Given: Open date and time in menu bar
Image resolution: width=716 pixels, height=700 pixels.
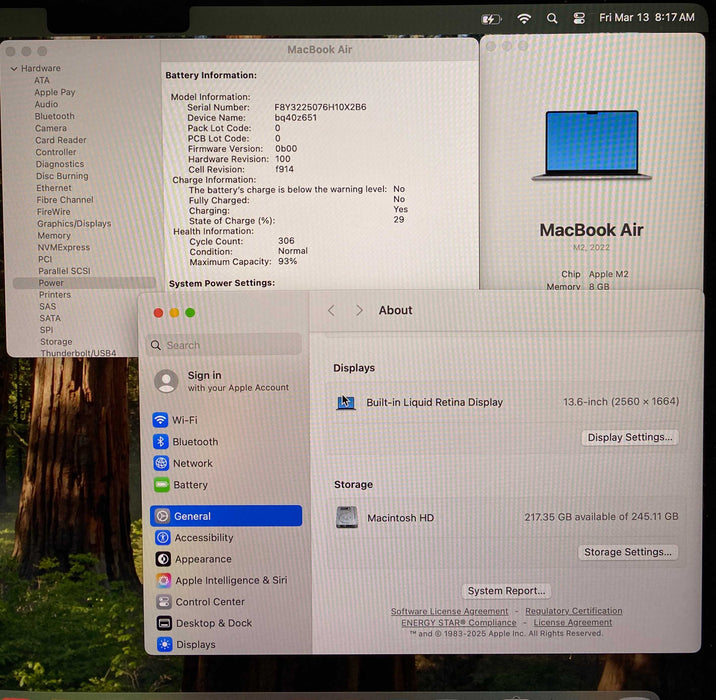Looking at the screenshot, I should coord(647,17).
